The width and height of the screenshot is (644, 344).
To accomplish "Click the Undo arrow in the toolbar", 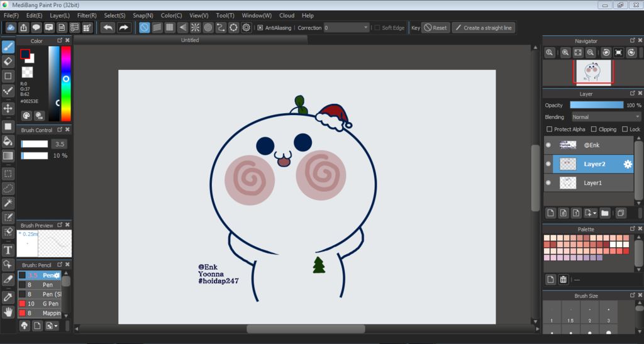I will click(108, 28).
